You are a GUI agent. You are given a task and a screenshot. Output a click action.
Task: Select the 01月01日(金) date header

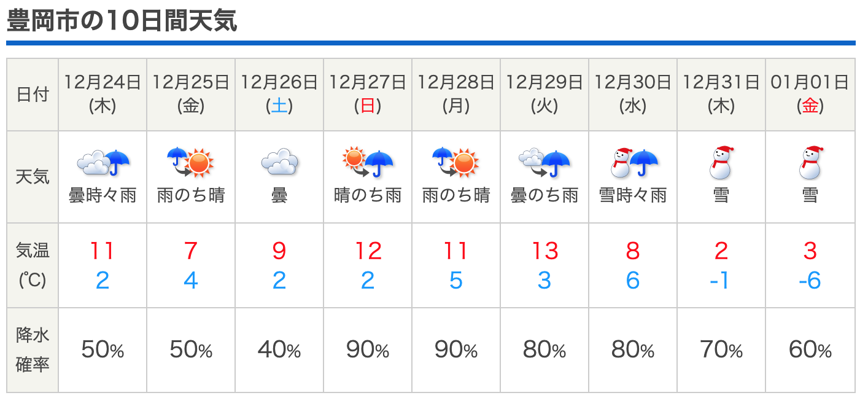click(x=810, y=94)
